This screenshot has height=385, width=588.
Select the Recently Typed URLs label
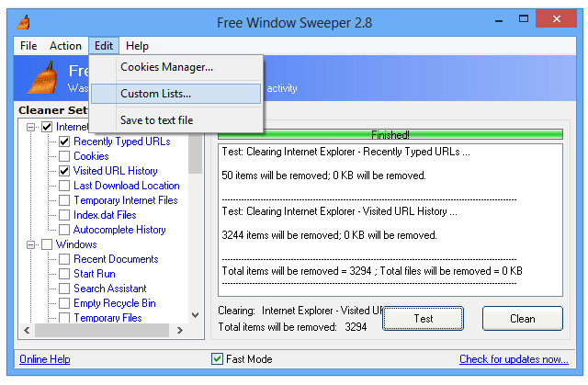pyautogui.click(x=122, y=142)
